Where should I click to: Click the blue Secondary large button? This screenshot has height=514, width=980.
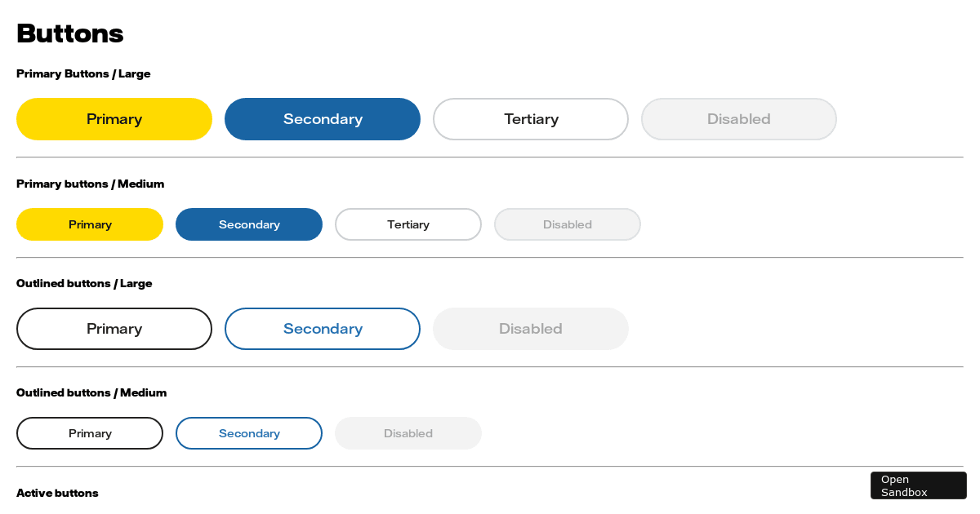pyautogui.click(x=323, y=119)
